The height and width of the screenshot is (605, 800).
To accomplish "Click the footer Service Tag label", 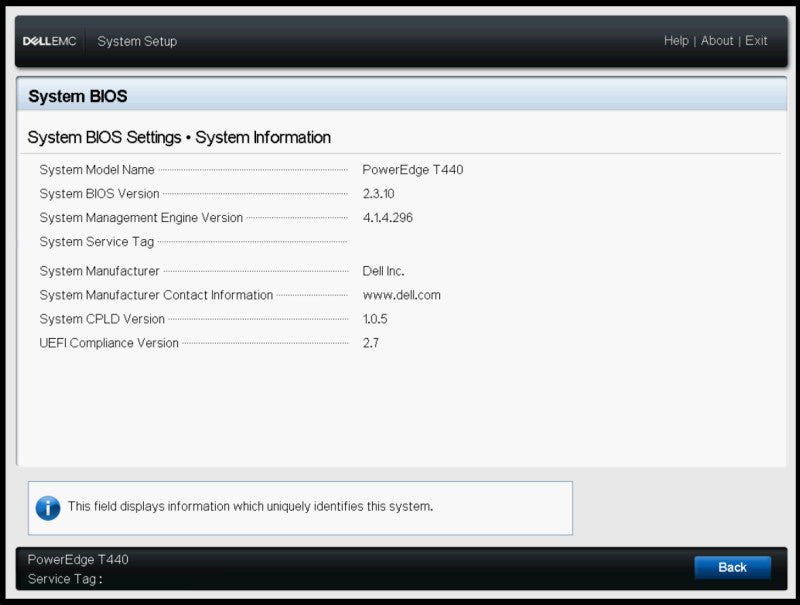I will (65, 579).
